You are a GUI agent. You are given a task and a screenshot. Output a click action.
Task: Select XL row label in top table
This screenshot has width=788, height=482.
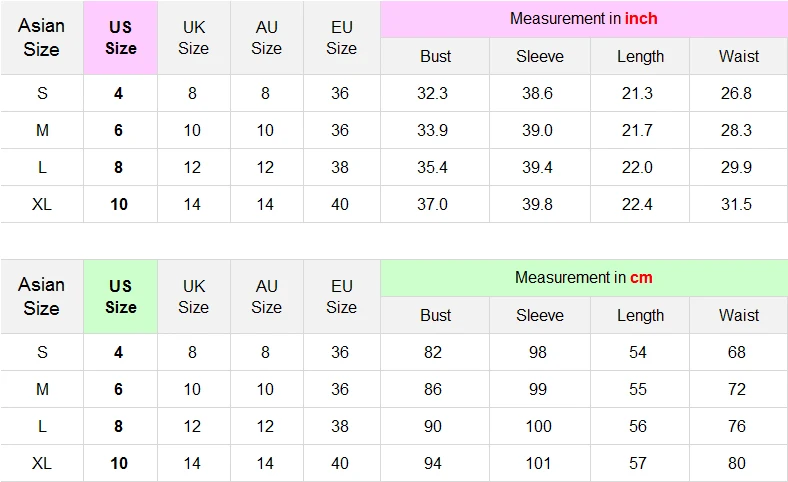(42, 204)
